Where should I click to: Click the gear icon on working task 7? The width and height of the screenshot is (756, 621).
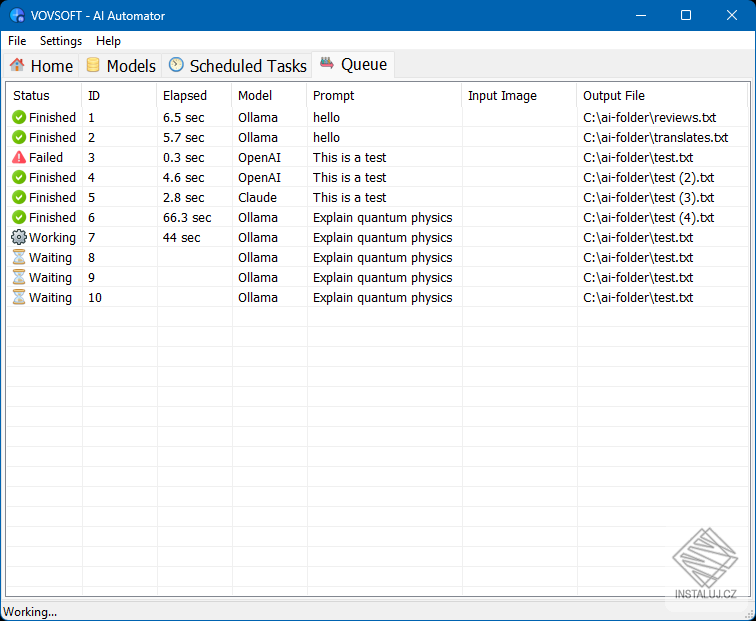tap(19, 237)
